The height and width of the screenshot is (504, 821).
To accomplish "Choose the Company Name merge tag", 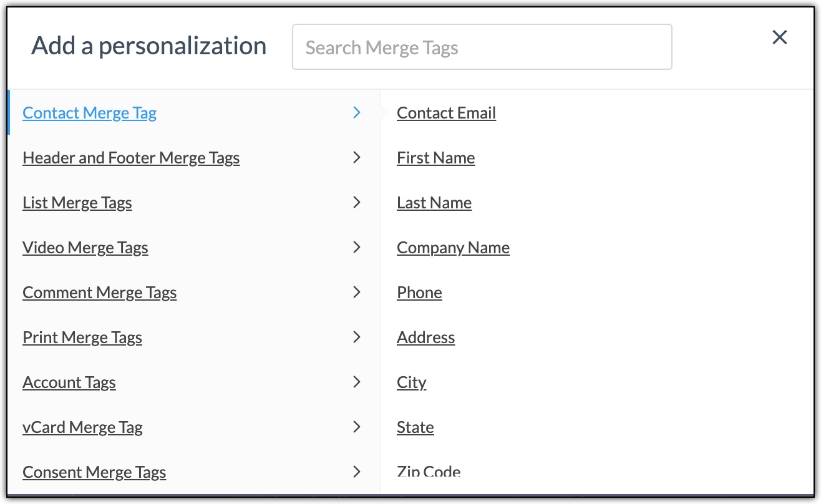I will coord(453,248).
